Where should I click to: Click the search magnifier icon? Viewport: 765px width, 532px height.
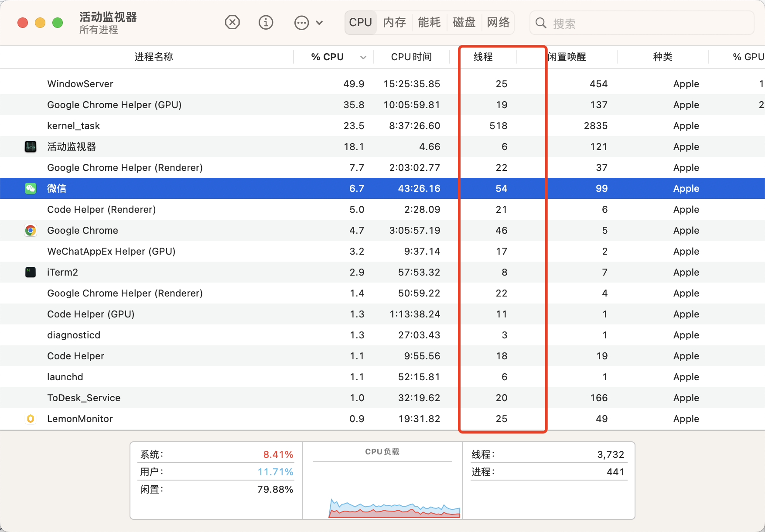(541, 23)
